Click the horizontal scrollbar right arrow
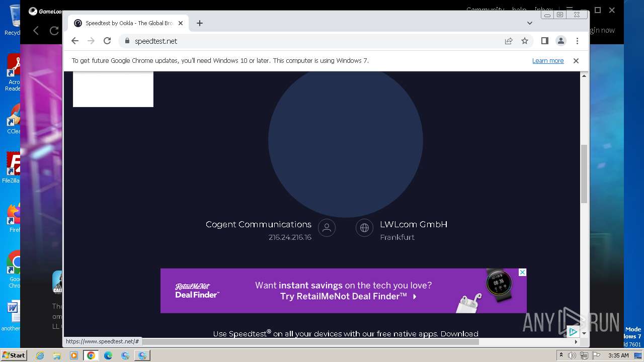Viewport: 644px width, 362px height. [x=576, y=341]
